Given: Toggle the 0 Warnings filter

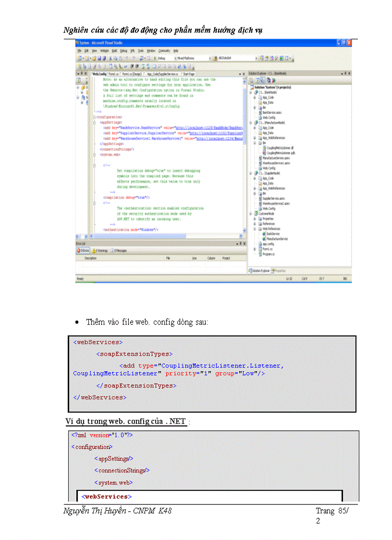Looking at the screenshot, I should (x=101, y=251).
